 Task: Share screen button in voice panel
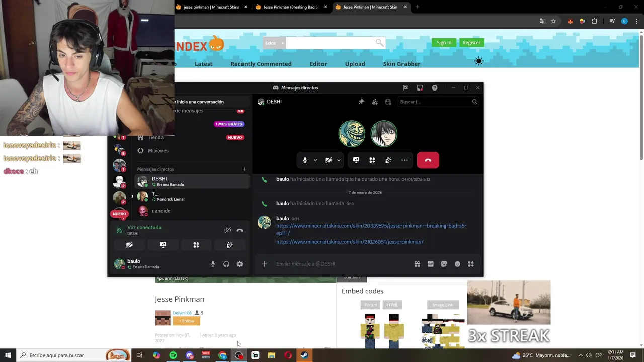163,245
